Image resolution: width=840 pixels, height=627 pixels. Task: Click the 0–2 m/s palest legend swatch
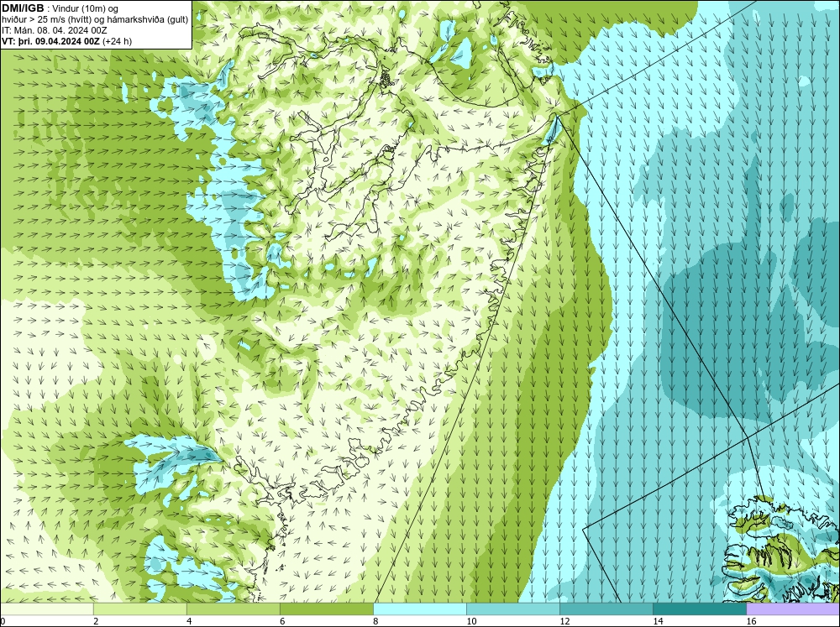[46, 609]
